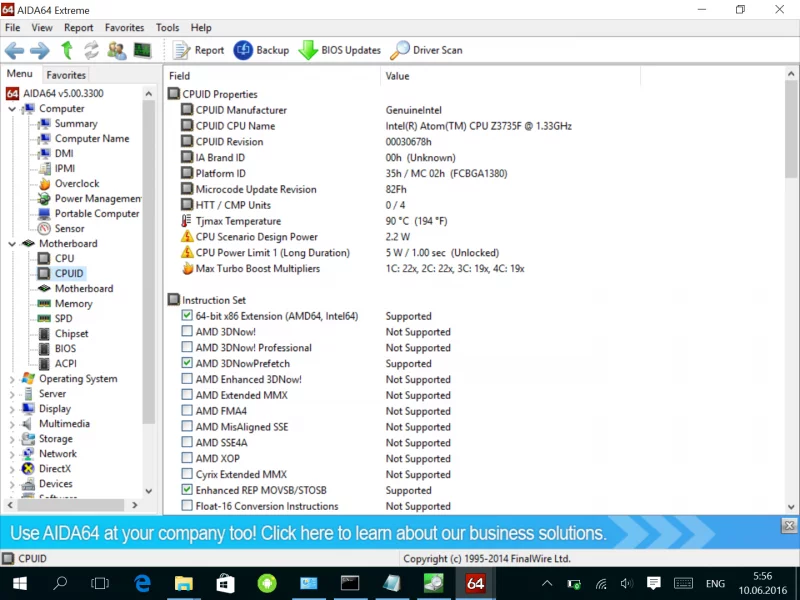This screenshot has height=600, width=800.
Task: Open the ACPI tree item
Action: click(66, 364)
